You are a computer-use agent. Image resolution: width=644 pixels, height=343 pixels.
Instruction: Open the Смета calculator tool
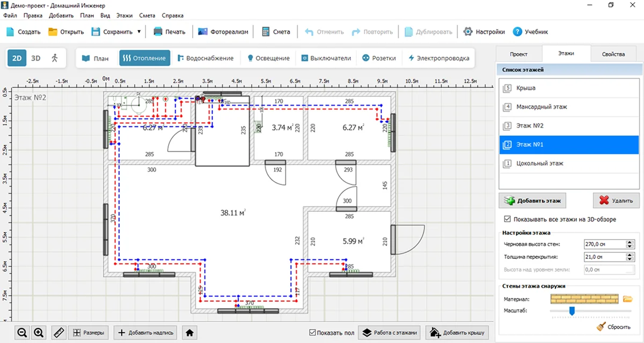point(276,32)
